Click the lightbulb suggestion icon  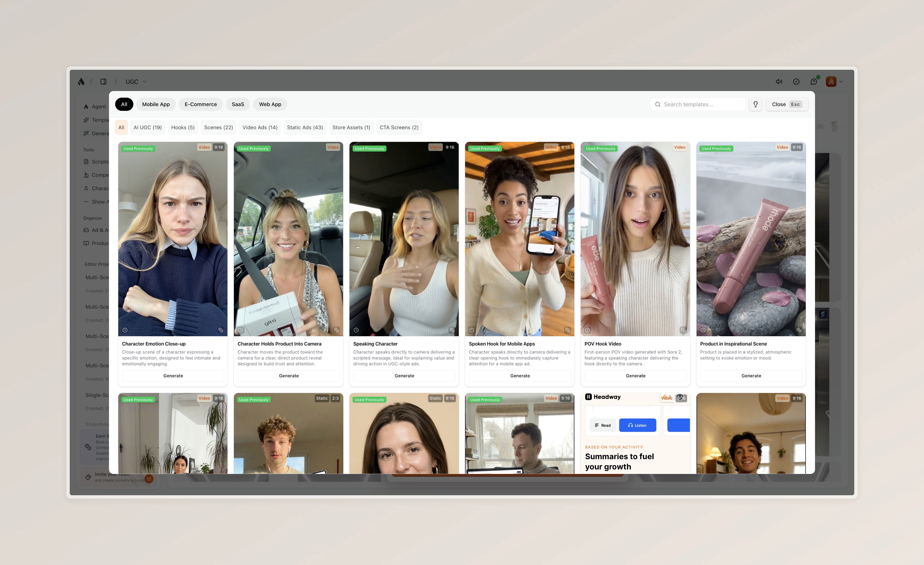point(755,104)
